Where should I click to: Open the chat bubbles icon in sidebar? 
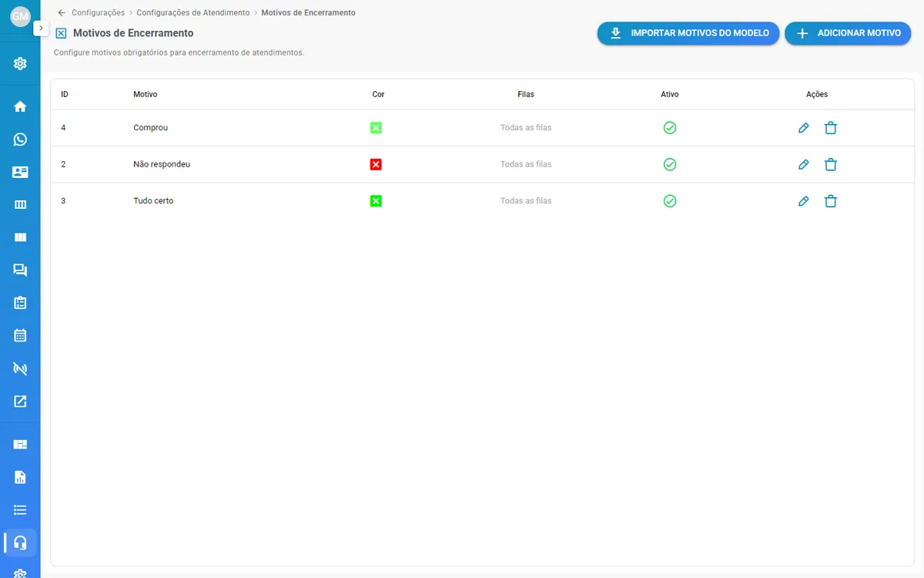point(20,271)
